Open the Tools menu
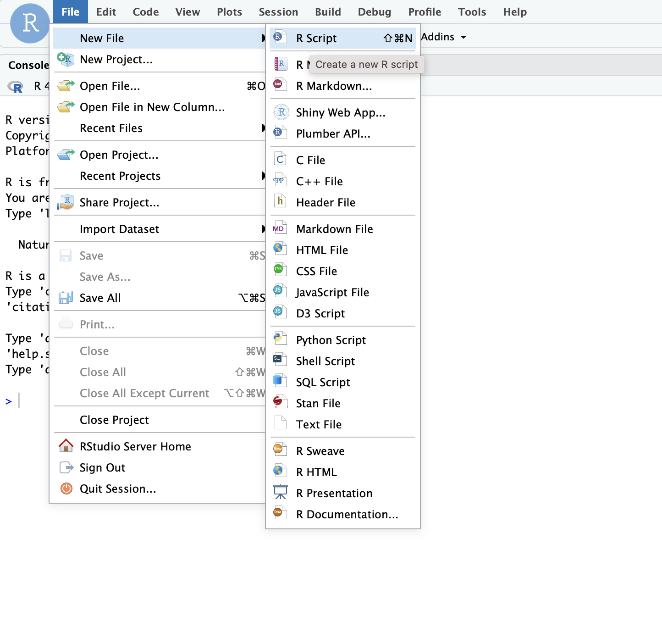662x644 pixels. click(x=472, y=12)
